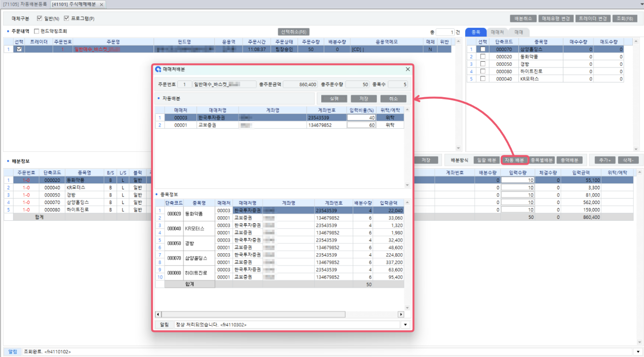Click the 조회(F8) button
This screenshot has width=644, height=357.
click(x=624, y=18)
